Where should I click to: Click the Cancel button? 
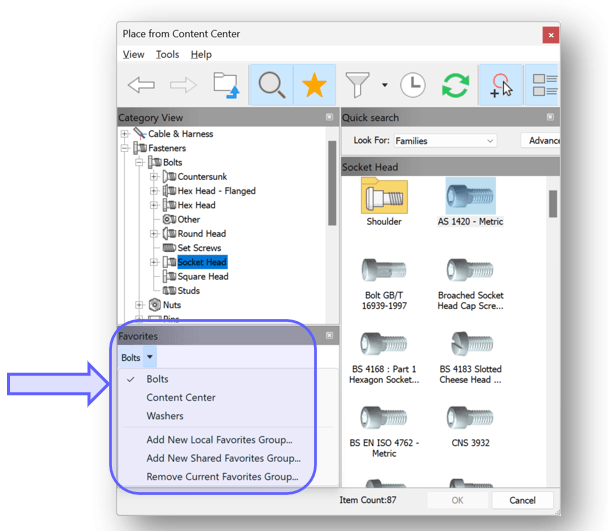point(522,500)
